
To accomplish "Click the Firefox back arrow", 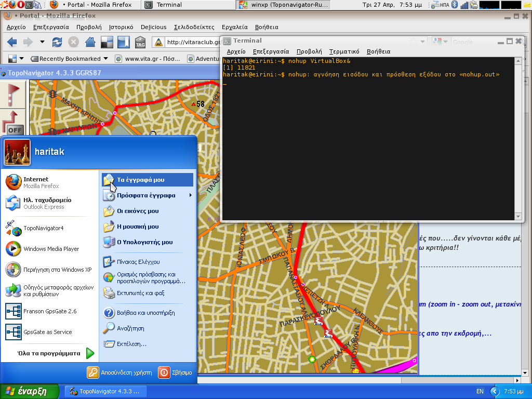I will (x=12, y=42).
